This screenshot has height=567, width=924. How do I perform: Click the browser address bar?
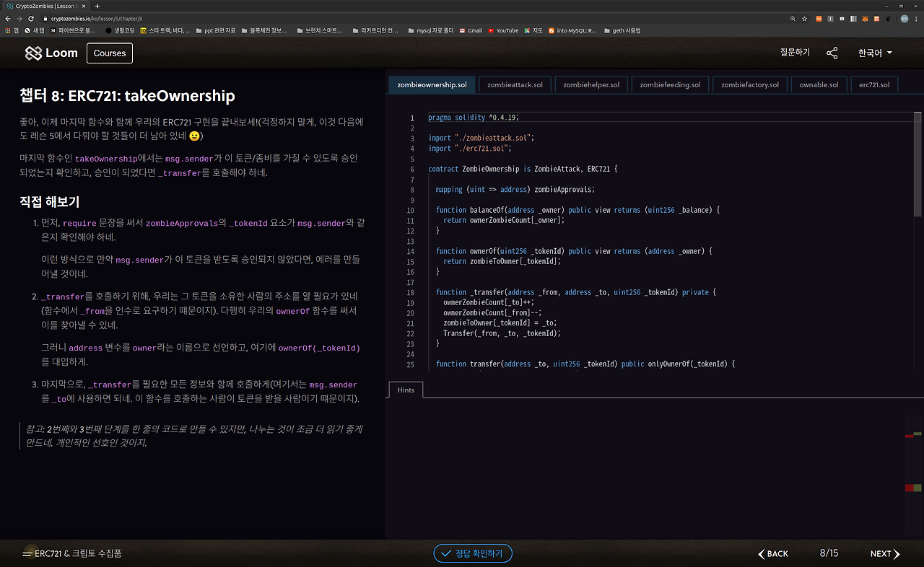click(419, 18)
